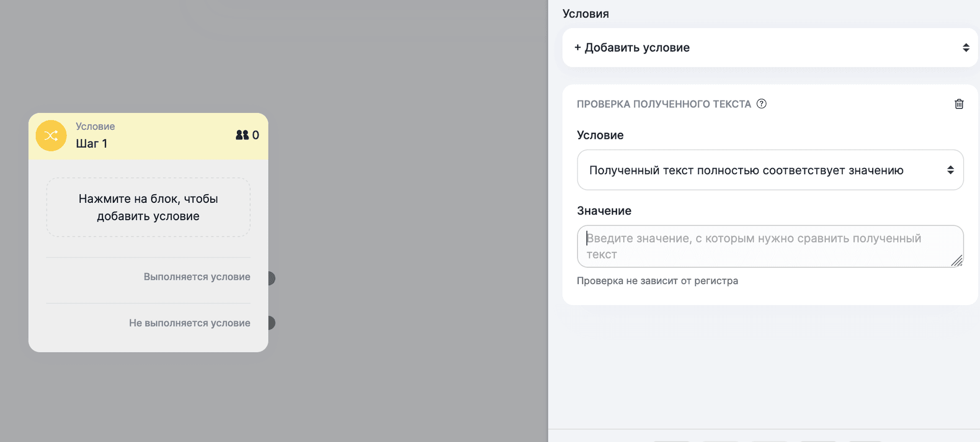
Task: Open help tooltip for Проверка полученного текста
Action: pos(761,104)
